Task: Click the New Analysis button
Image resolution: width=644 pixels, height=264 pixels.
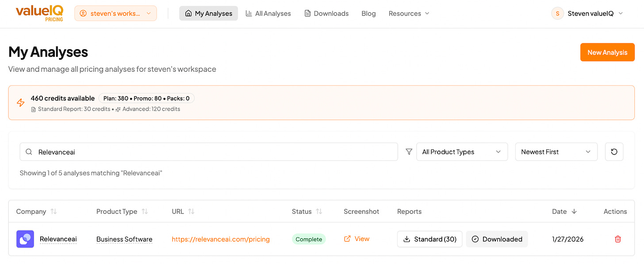Action: (607, 52)
